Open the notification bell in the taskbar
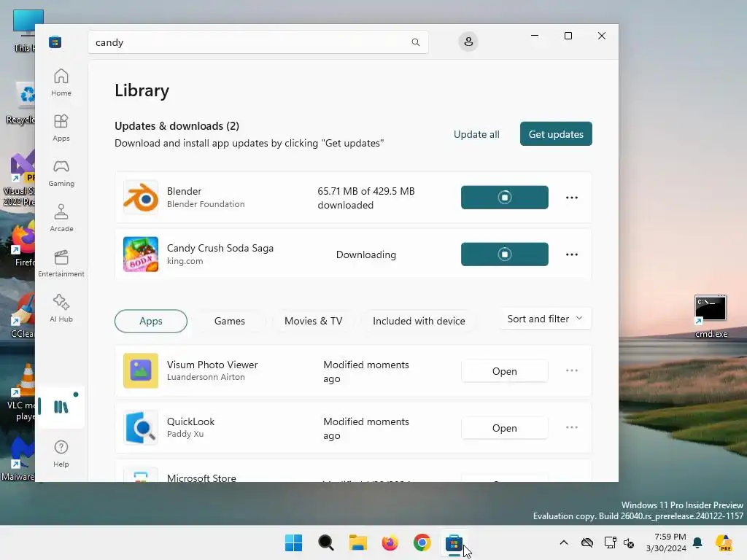Screen dimensions: 747x560 [697, 542]
